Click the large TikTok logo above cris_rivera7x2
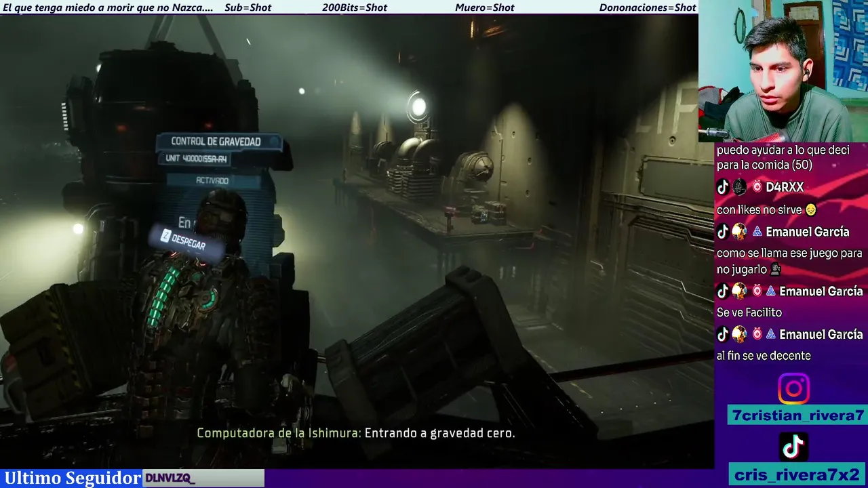Viewport: 868px width, 488px height. pos(793,446)
